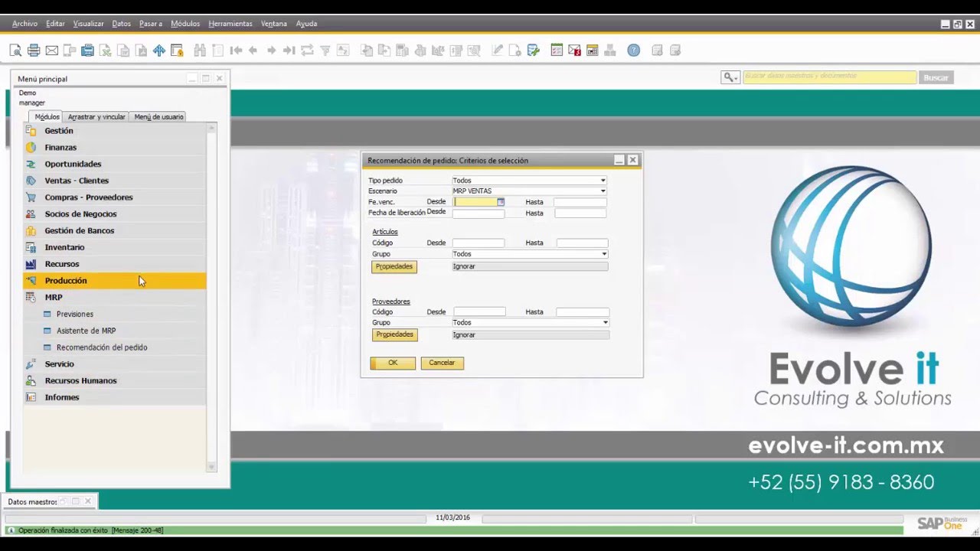Image resolution: width=980 pixels, height=551 pixels.
Task: Open the Artículos Grupo dropdown
Action: 604,254
